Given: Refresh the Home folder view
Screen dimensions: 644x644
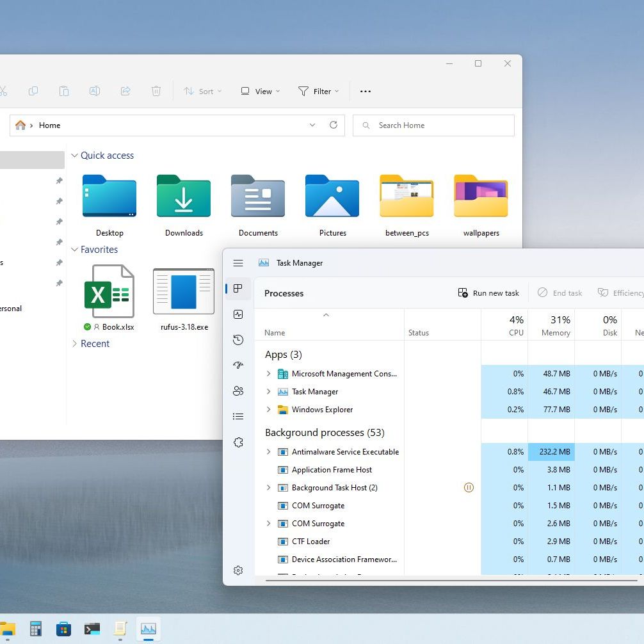Looking at the screenshot, I should click(334, 125).
